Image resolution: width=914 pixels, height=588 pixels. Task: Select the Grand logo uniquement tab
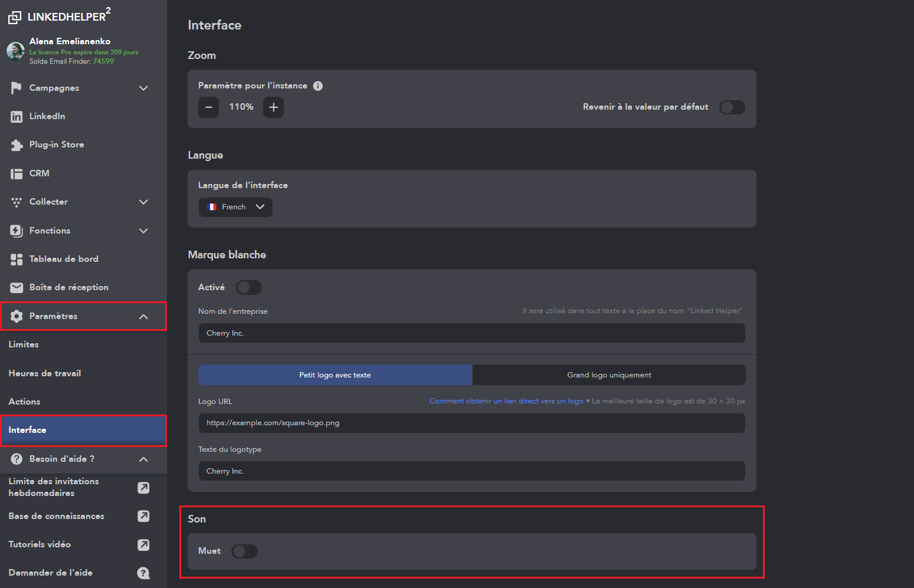[x=609, y=375]
